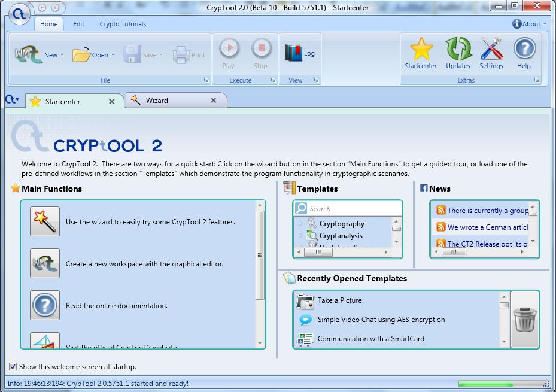Click the Templates search magnifier icon
This screenshot has height=392, width=556.
click(301, 208)
